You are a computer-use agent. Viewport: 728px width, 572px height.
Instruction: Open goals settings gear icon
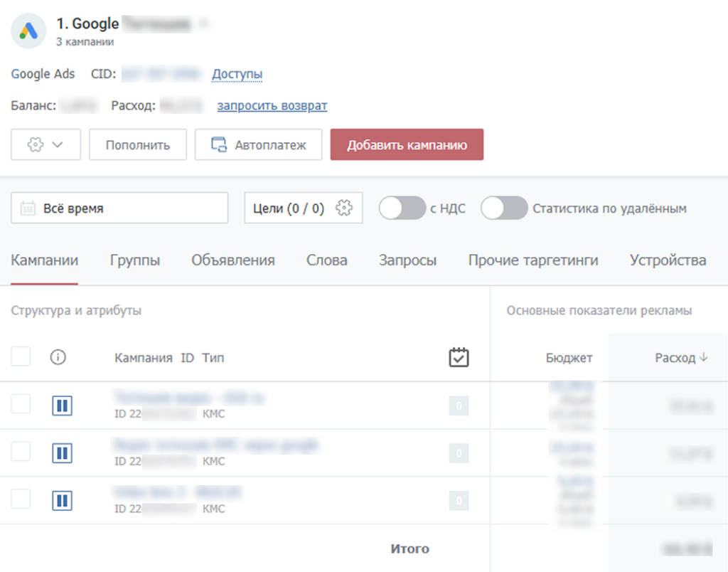coord(344,208)
